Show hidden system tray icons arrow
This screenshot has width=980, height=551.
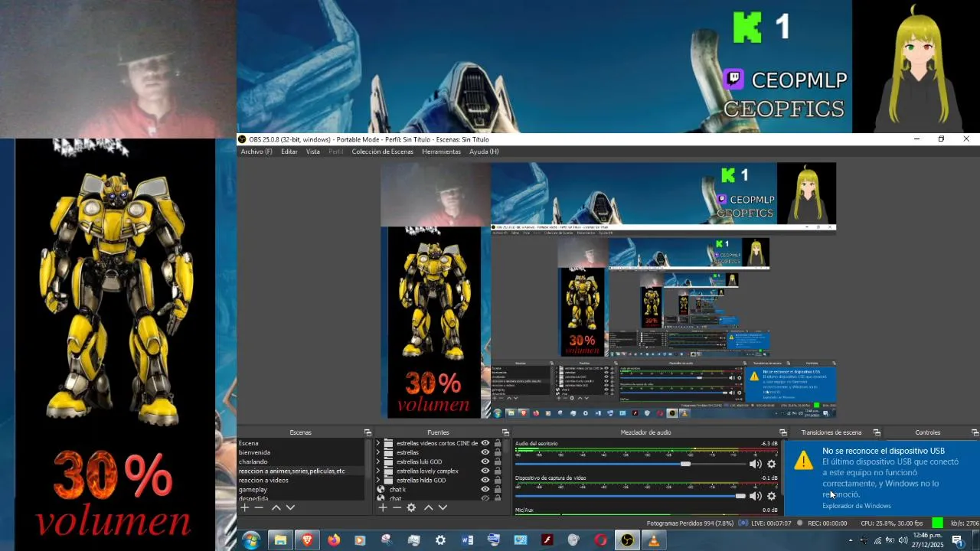tap(849, 540)
